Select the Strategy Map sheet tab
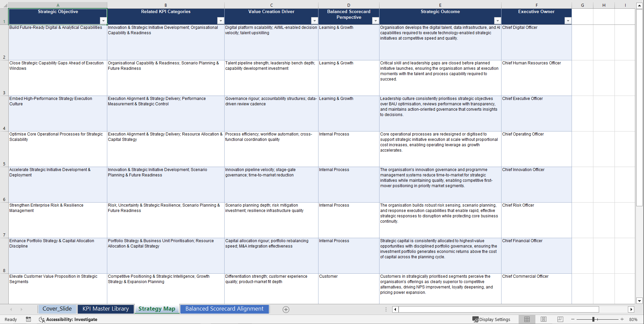The image size is (644, 324). [x=157, y=309]
